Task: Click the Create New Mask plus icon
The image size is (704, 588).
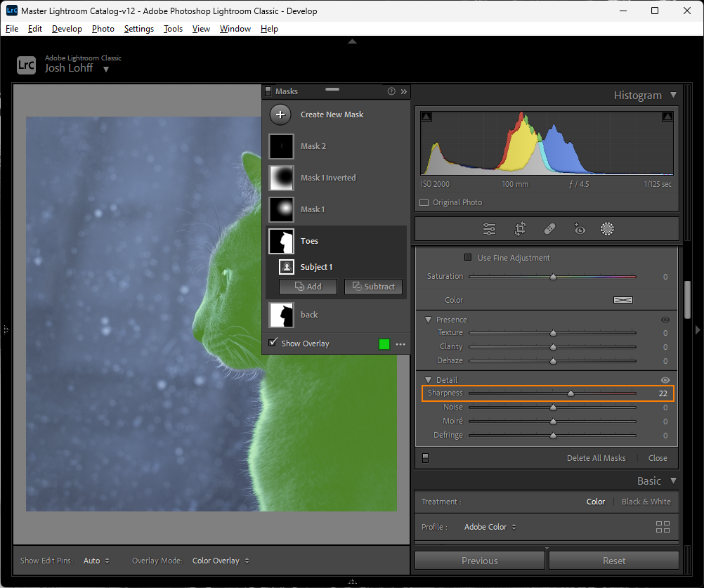Action: click(x=280, y=115)
